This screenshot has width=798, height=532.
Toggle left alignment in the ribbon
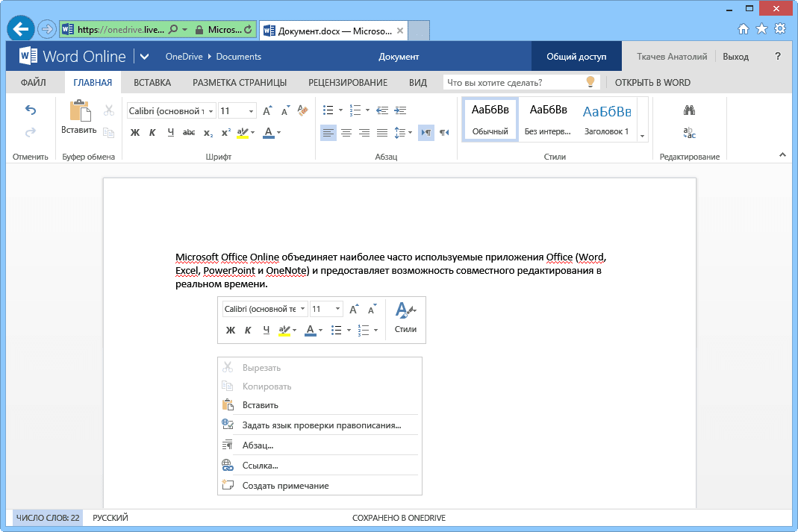tap(328, 133)
